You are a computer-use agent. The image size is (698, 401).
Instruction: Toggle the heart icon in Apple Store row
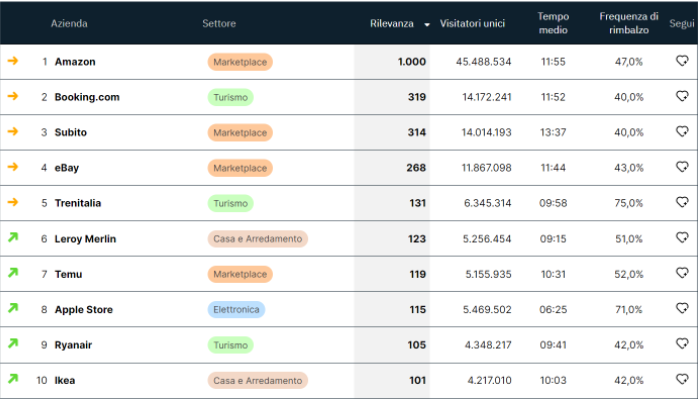point(682,308)
